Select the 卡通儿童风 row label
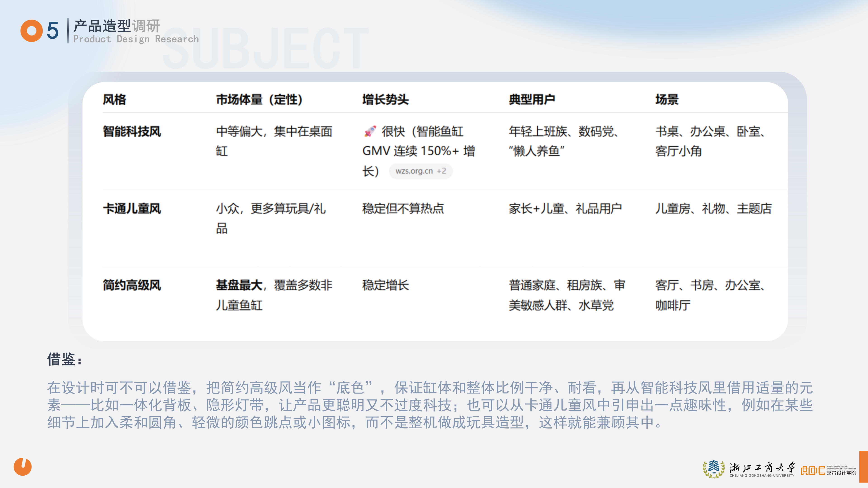Viewport: 868px width, 488px height. (132, 209)
